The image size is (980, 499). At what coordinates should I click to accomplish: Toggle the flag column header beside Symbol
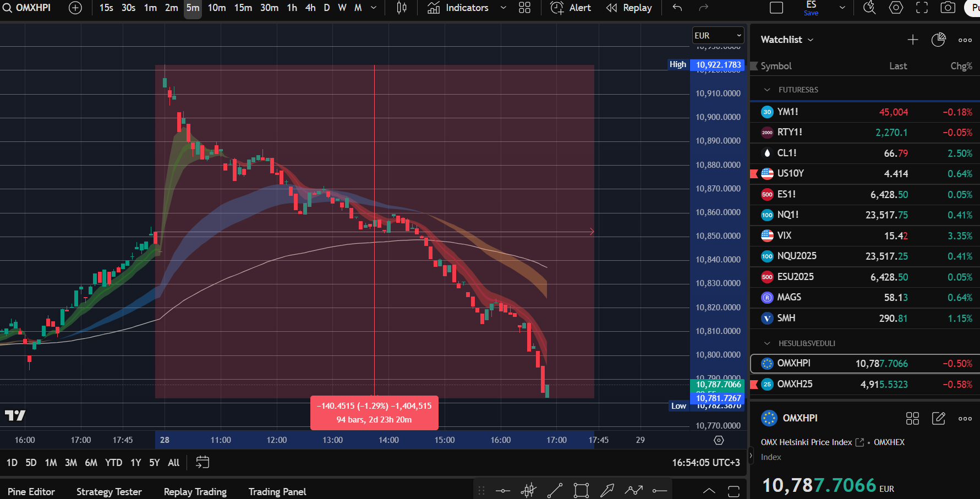pyautogui.click(x=754, y=66)
